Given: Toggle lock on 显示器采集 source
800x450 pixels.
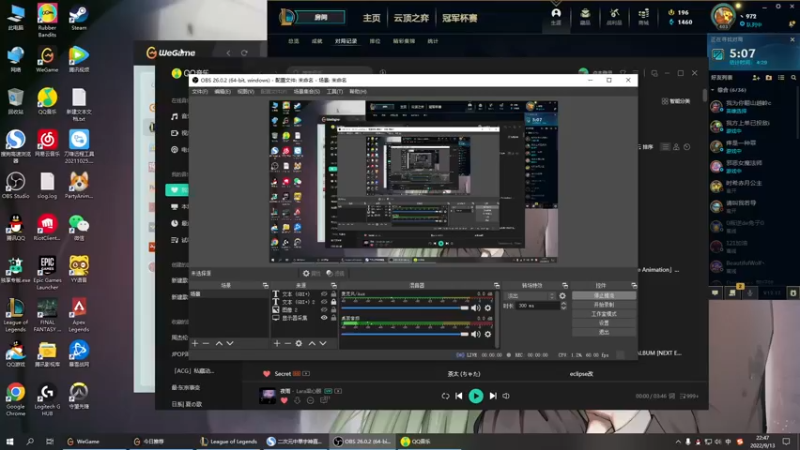Looking at the screenshot, I should 334,318.
